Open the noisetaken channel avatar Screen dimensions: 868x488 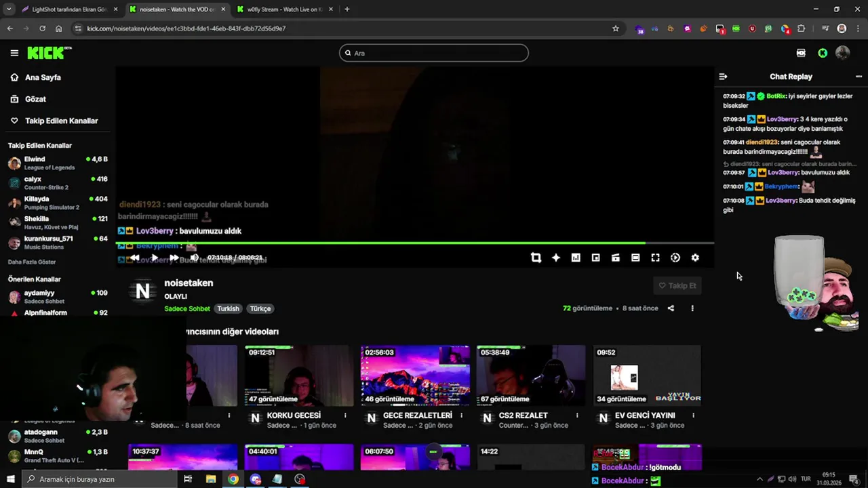click(x=142, y=291)
